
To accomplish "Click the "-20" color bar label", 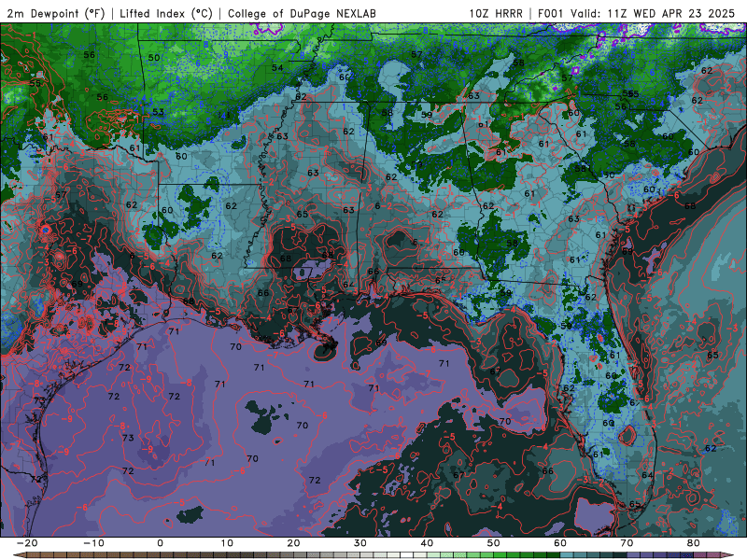I will [x=27, y=543].
